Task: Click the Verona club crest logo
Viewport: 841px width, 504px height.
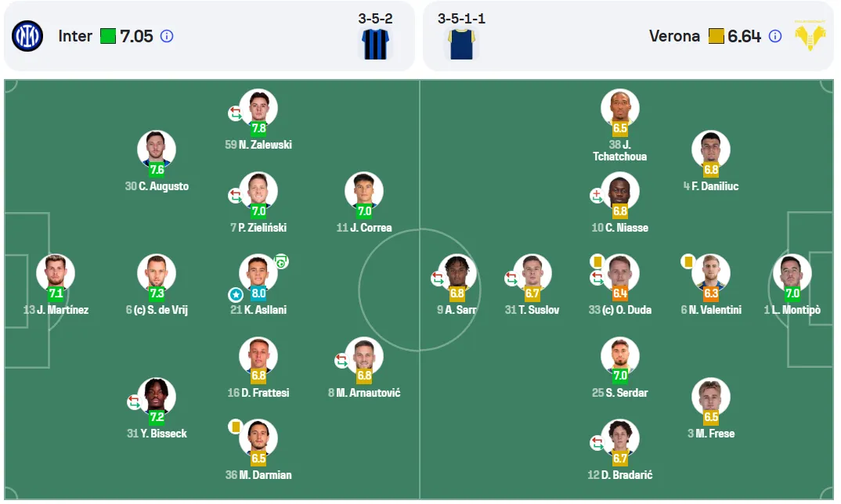Action: click(810, 36)
